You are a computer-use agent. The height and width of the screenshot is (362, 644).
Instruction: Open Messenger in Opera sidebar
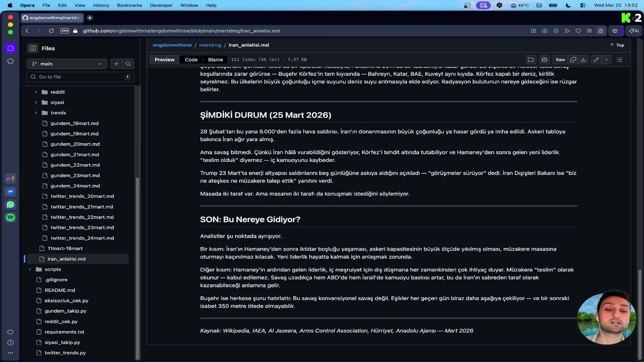pyautogui.click(x=10, y=192)
